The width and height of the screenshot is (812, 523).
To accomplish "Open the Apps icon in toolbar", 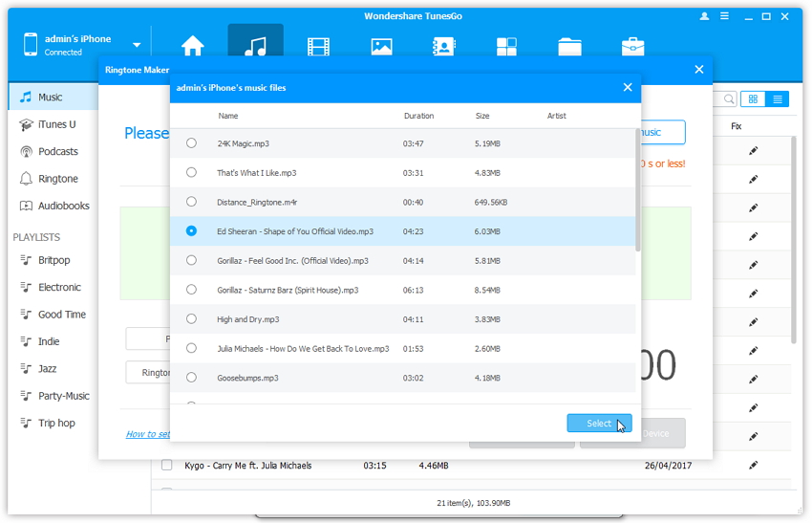I will [x=506, y=45].
